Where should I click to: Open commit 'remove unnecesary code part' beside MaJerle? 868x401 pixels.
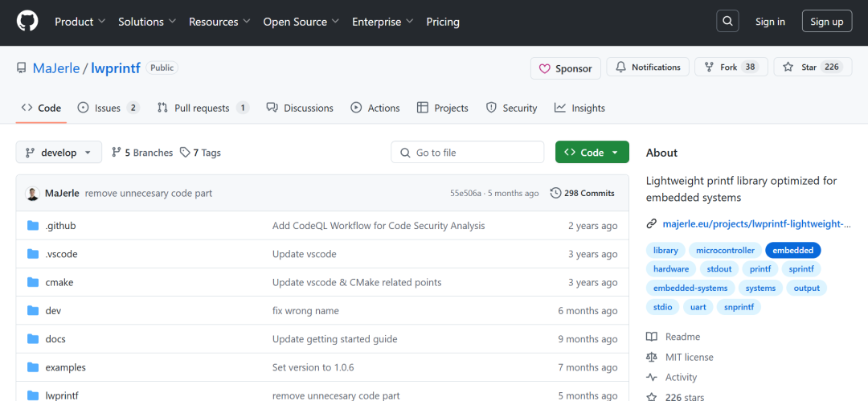(x=149, y=194)
